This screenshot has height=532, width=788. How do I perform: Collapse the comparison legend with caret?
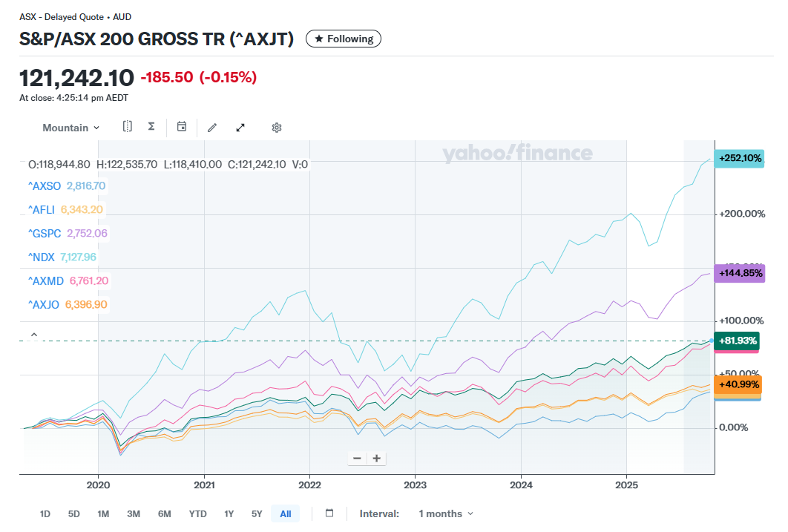[x=33, y=335]
